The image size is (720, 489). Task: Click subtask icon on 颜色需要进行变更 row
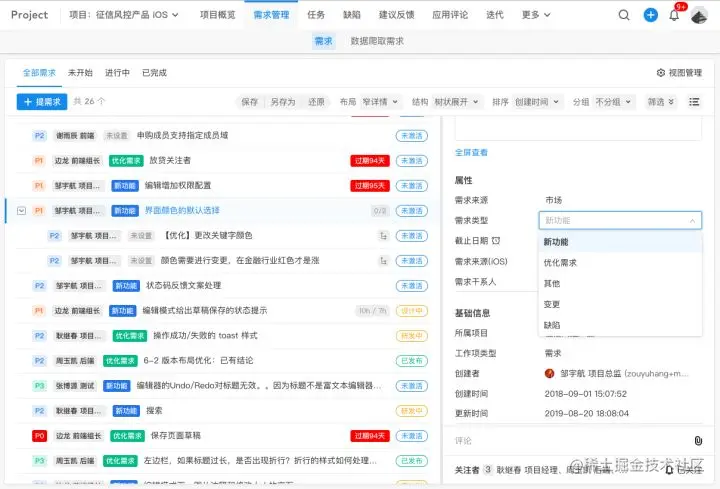[x=383, y=261]
